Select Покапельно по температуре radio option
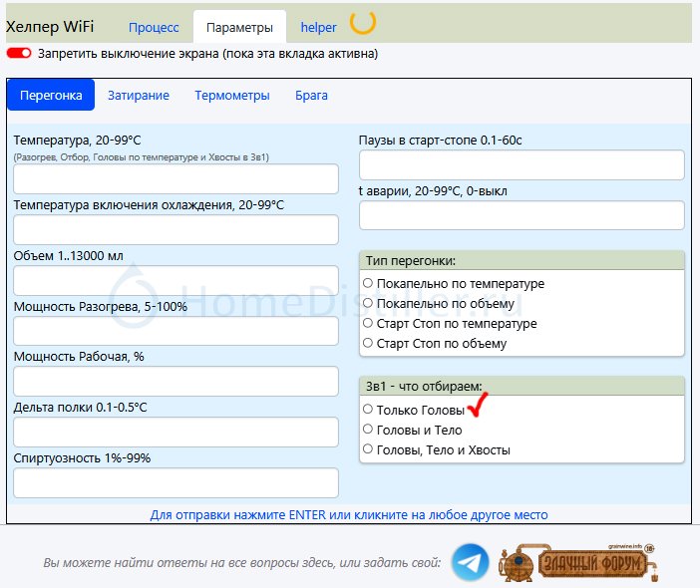This screenshot has height=588, width=700. [368, 283]
